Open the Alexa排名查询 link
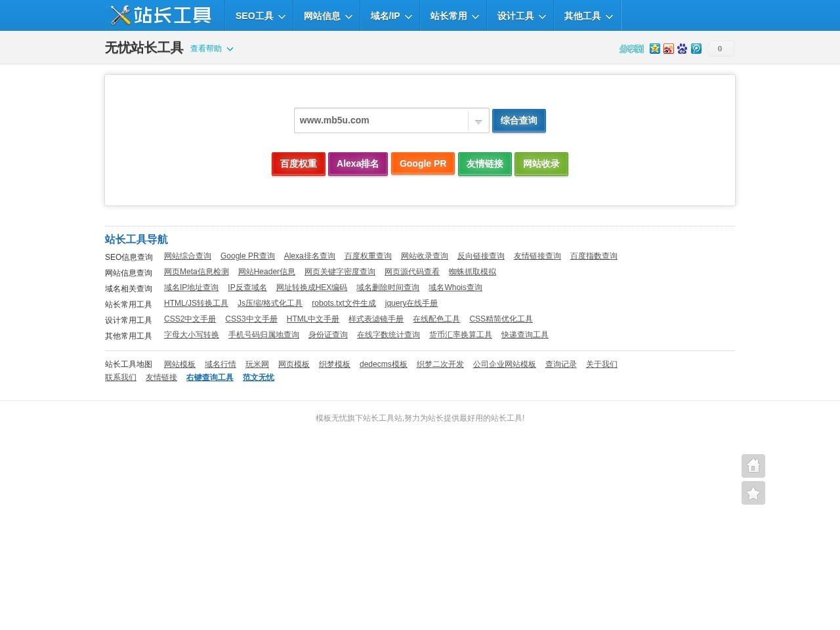The image size is (840, 630). 310,256
